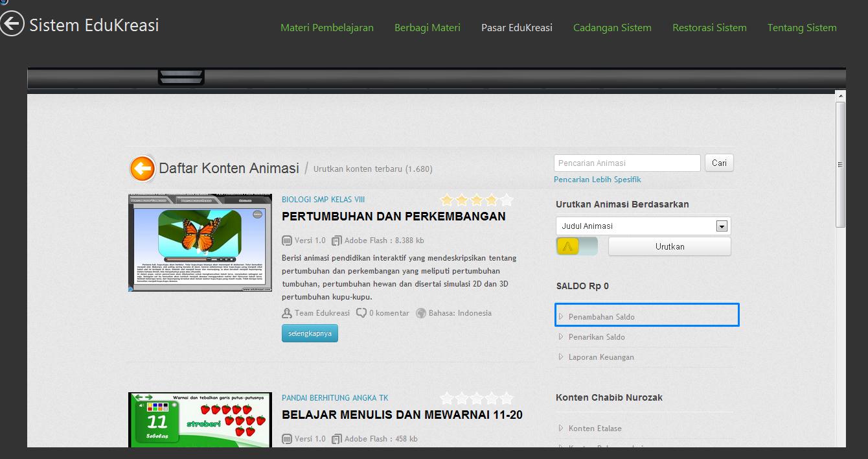Open Berbagi Materi menu
The image size is (868, 459).
coord(428,27)
